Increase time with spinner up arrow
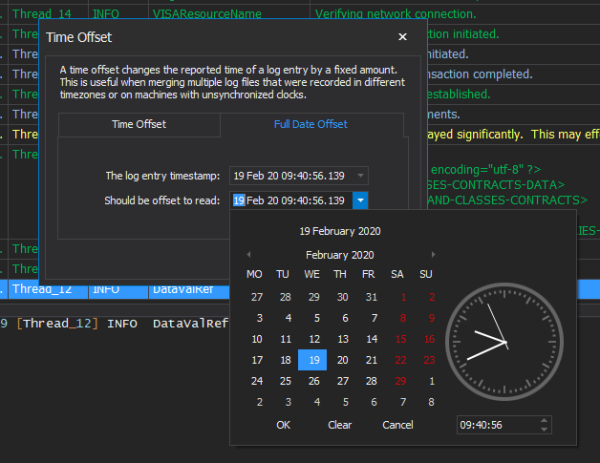The image size is (600, 463). coord(544,421)
